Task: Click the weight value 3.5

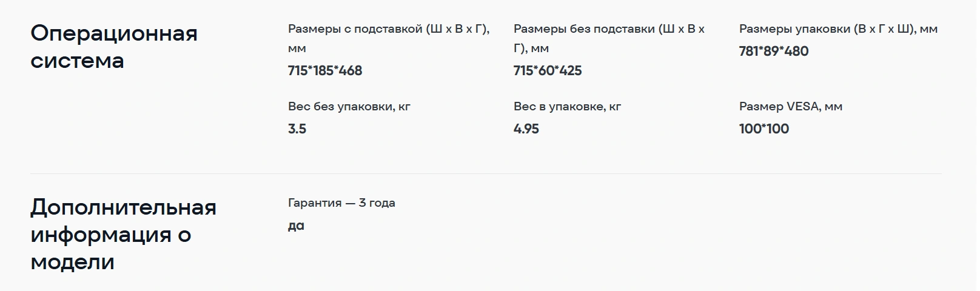Action: [x=297, y=129]
